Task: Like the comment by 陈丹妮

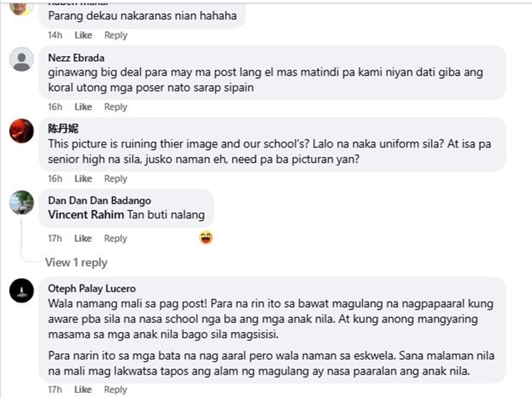Action: (x=83, y=179)
